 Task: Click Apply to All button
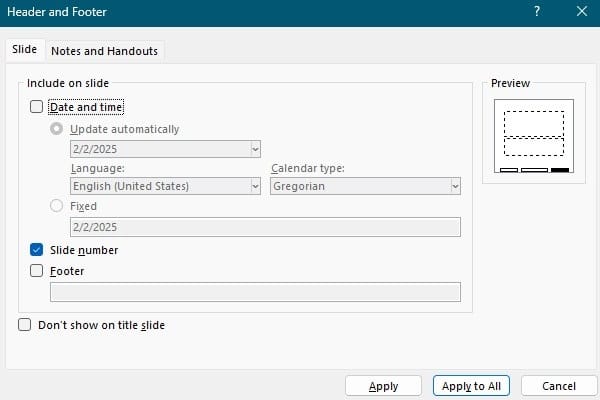click(472, 386)
